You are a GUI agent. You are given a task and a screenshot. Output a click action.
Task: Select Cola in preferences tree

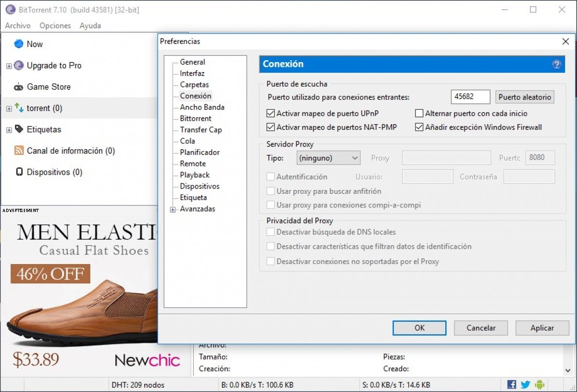click(x=188, y=141)
